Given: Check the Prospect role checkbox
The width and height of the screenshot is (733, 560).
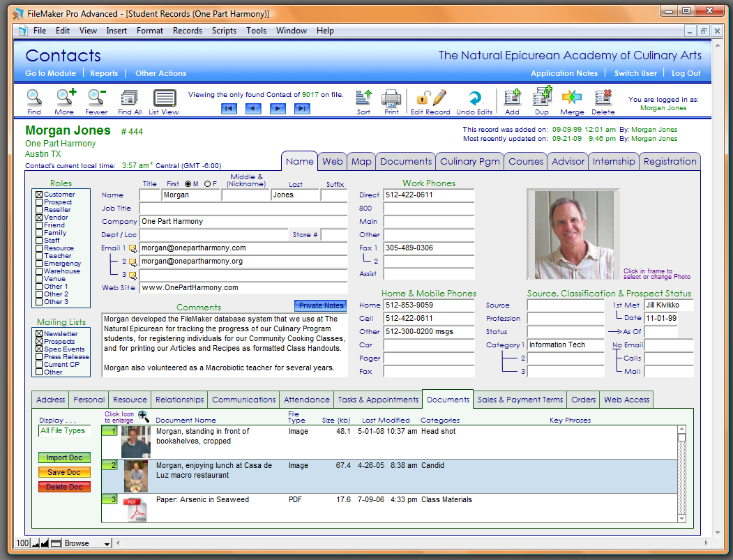Looking at the screenshot, I should [39, 202].
